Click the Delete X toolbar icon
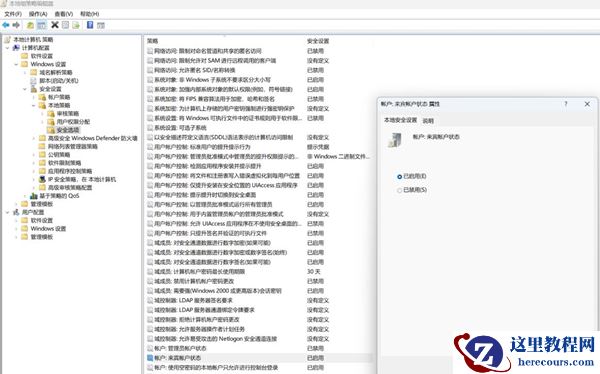Image resolution: width=600 pixels, height=374 pixels. pos(55,25)
